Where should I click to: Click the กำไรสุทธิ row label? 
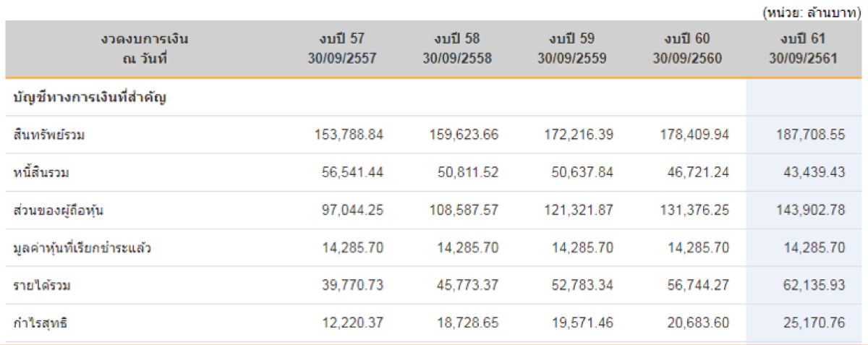(39, 323)
